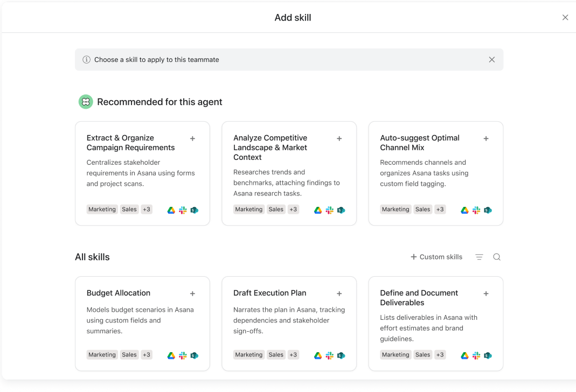Expand +3 tags on Define Deliverables card
The image size is (576, 392).
[440, 354]
